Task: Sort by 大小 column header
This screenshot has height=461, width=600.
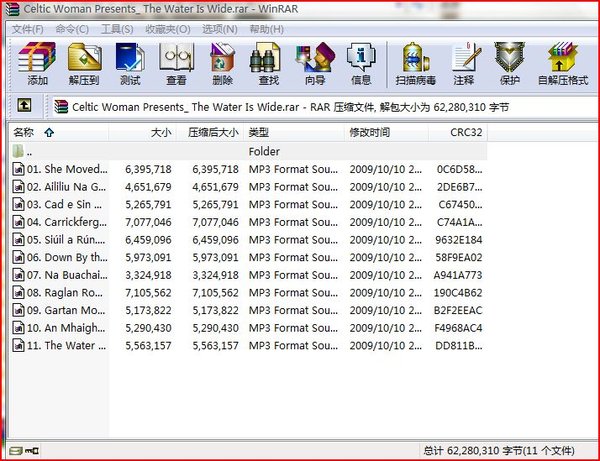Action: point(142,132)
